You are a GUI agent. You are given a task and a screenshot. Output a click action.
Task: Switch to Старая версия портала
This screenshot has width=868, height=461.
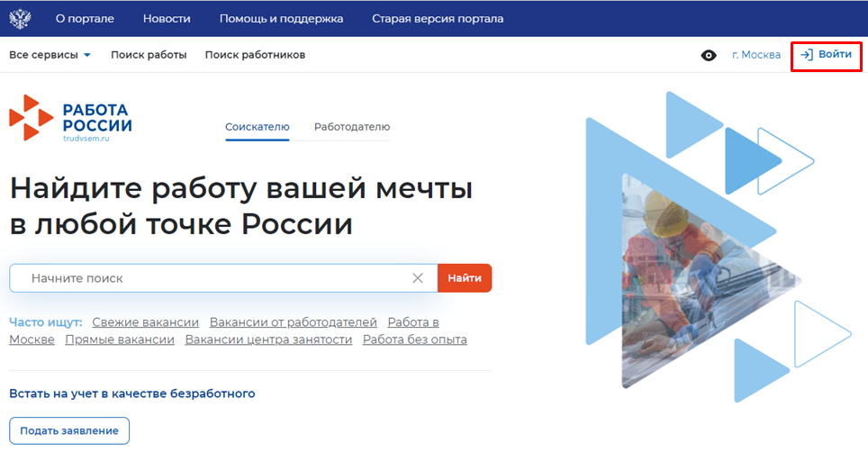(x=438, y=18)
